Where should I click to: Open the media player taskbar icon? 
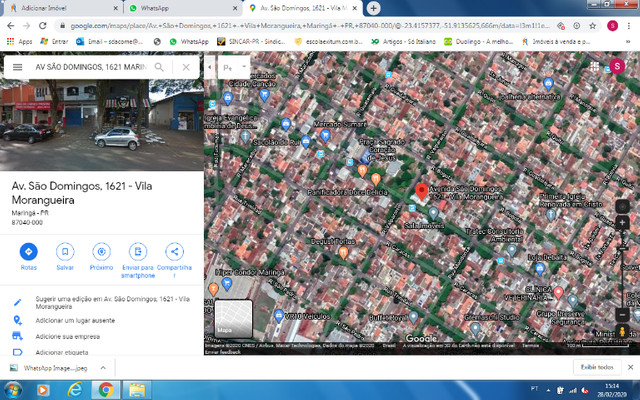tap(43, 390)
